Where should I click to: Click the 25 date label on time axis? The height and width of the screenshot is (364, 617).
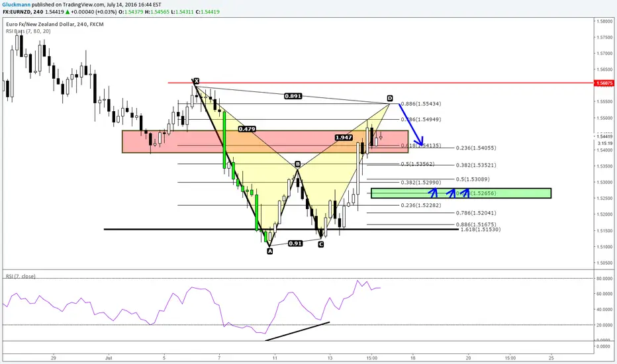coord(551,358)
